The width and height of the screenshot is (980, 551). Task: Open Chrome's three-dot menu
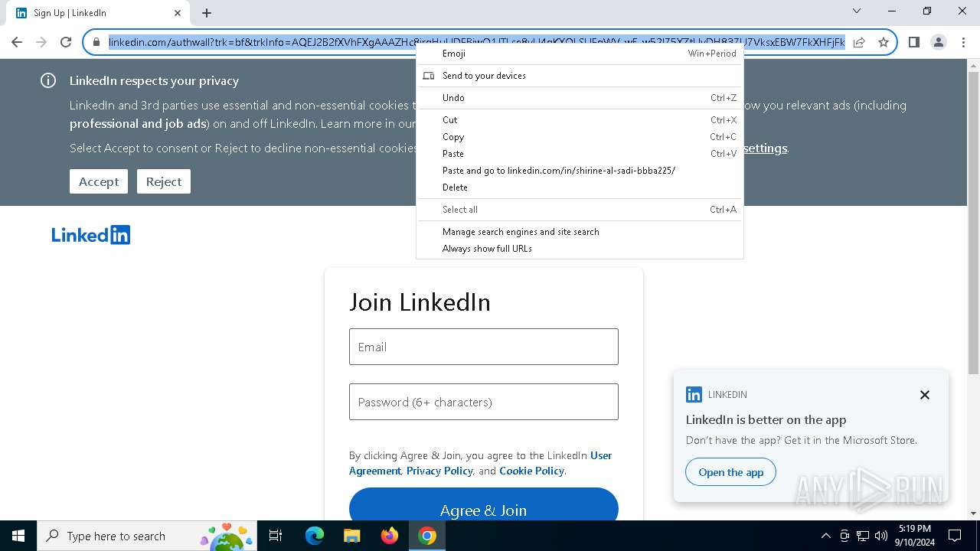coord(963,42)
